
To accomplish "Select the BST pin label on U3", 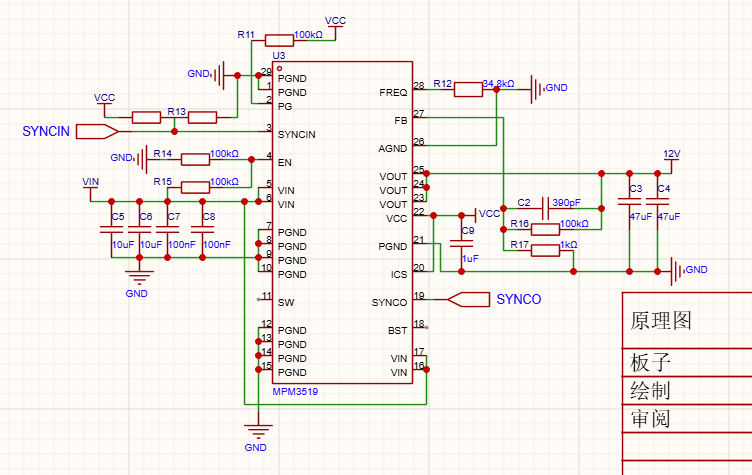I will point(397,330).
